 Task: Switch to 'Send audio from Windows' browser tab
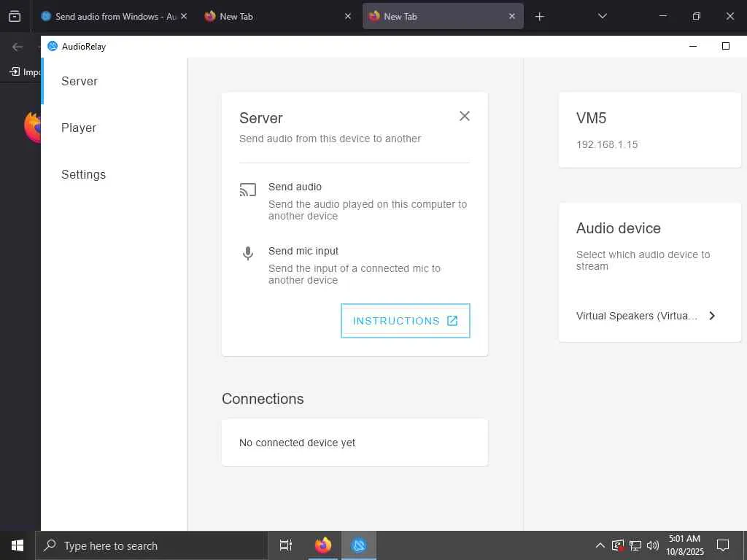tap(115, 16)
